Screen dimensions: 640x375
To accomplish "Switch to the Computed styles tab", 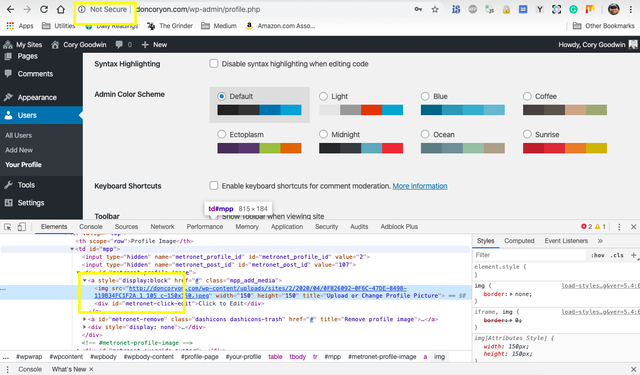I will tap(519, 241).
